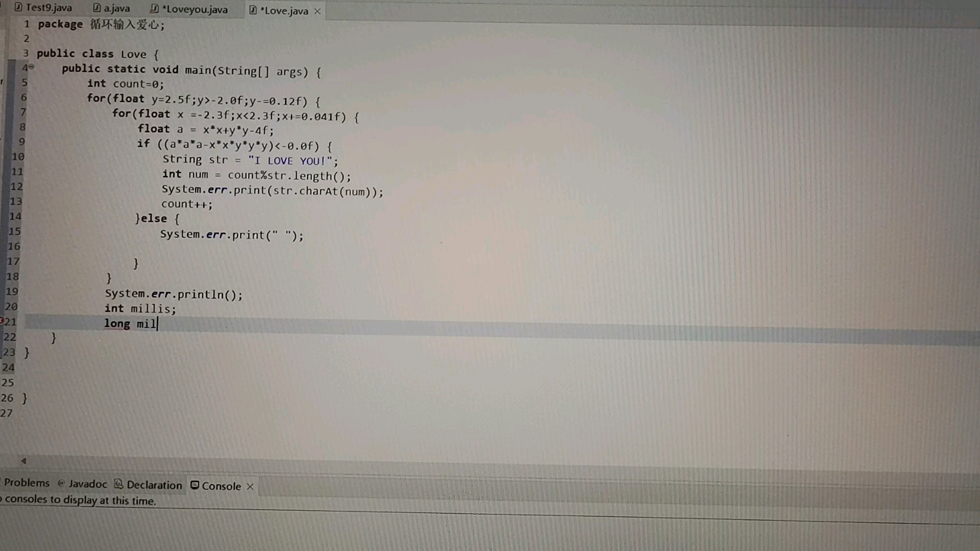This screenshot has height=551, width=980.
Task: Switch to the Declaration panel tab
Action: point(153,485)
